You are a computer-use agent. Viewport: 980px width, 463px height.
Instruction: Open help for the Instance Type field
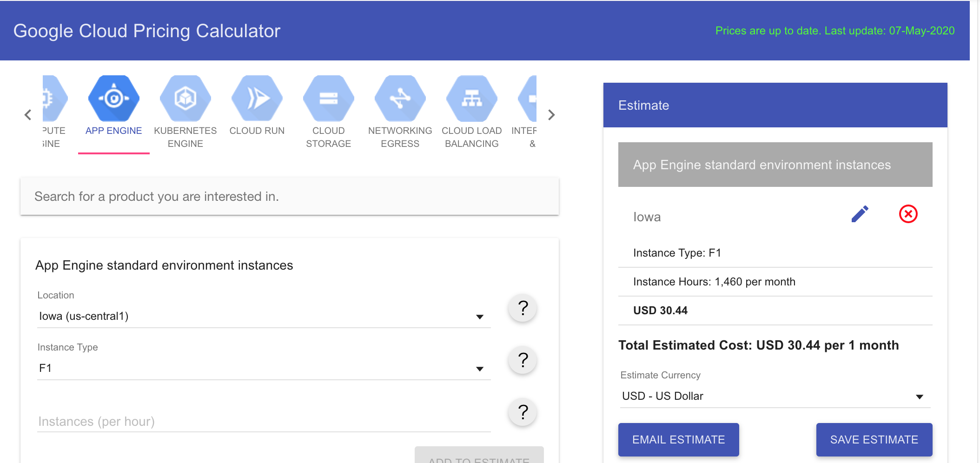(x=523, y=360)
